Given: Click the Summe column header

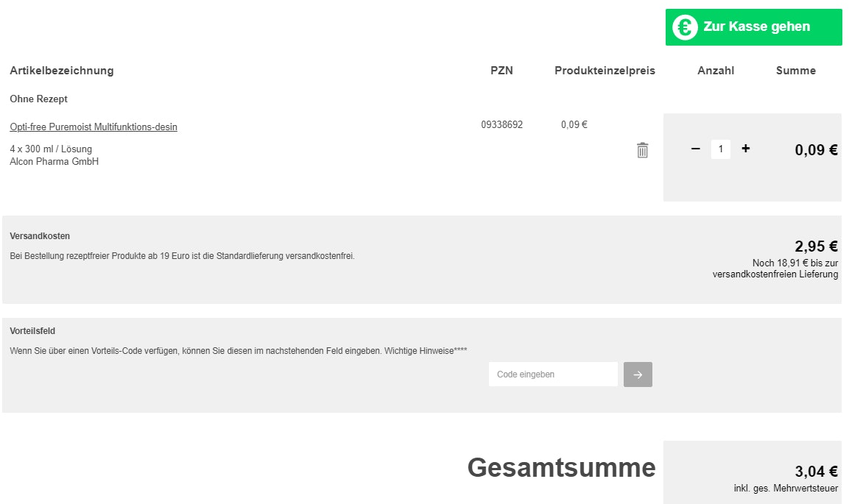Looking at the screenshot, I should tap(795, 71).
